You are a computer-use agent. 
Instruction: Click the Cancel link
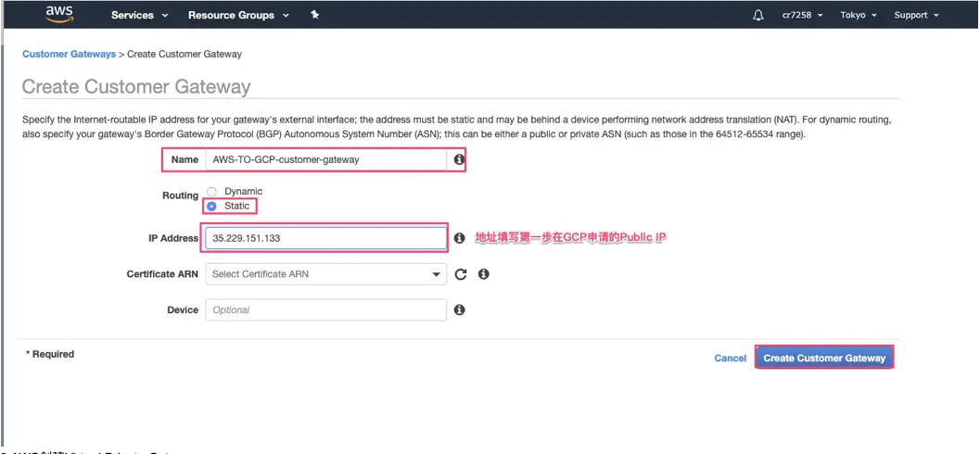click(x=730, y=358)
